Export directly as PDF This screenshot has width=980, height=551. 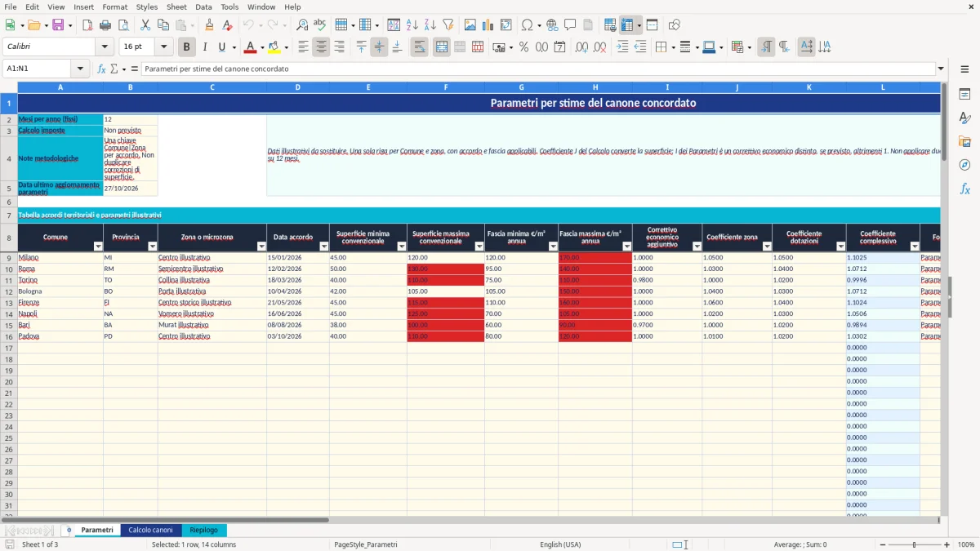(88, 25)
